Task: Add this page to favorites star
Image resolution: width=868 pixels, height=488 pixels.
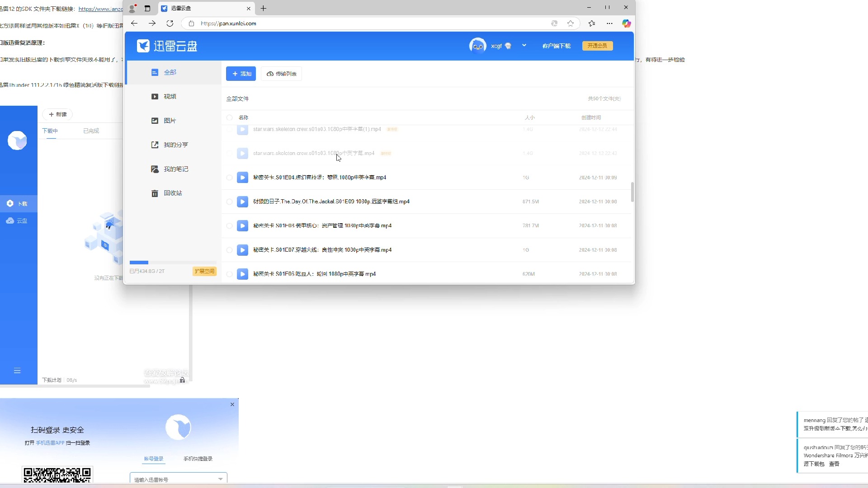Action: point(571,23)
